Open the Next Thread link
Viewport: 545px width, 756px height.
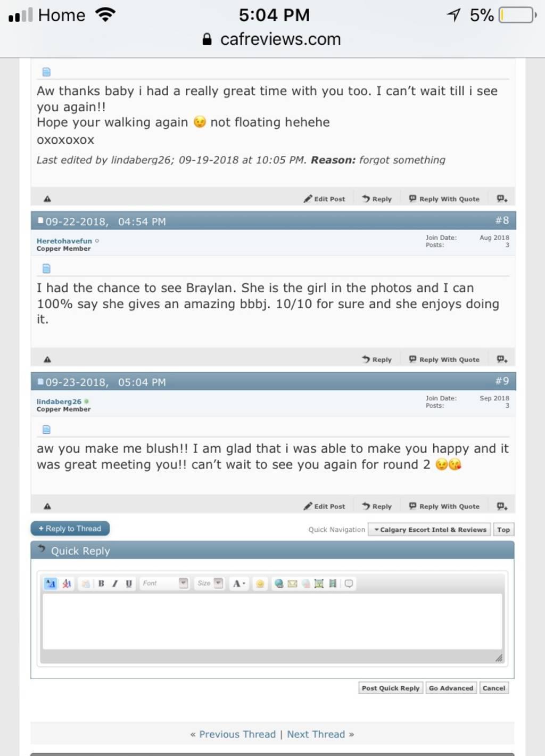coord(316,734)
